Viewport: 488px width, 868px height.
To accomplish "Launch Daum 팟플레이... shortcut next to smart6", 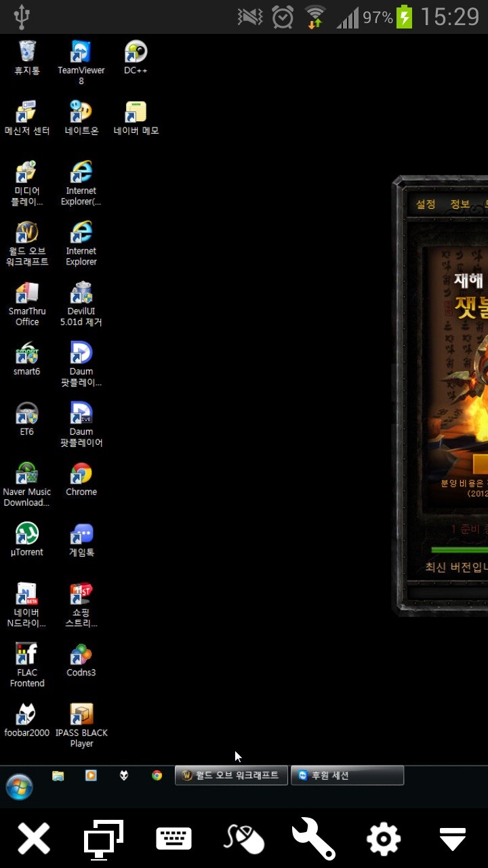I will coord(81,364).
